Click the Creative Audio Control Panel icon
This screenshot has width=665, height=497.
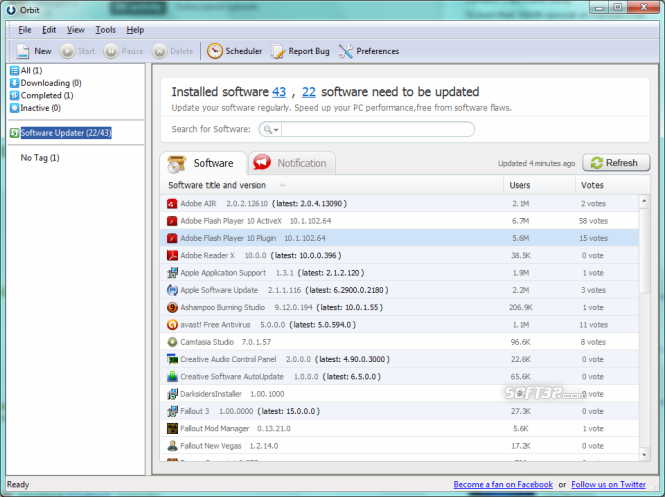click(172, 359)
